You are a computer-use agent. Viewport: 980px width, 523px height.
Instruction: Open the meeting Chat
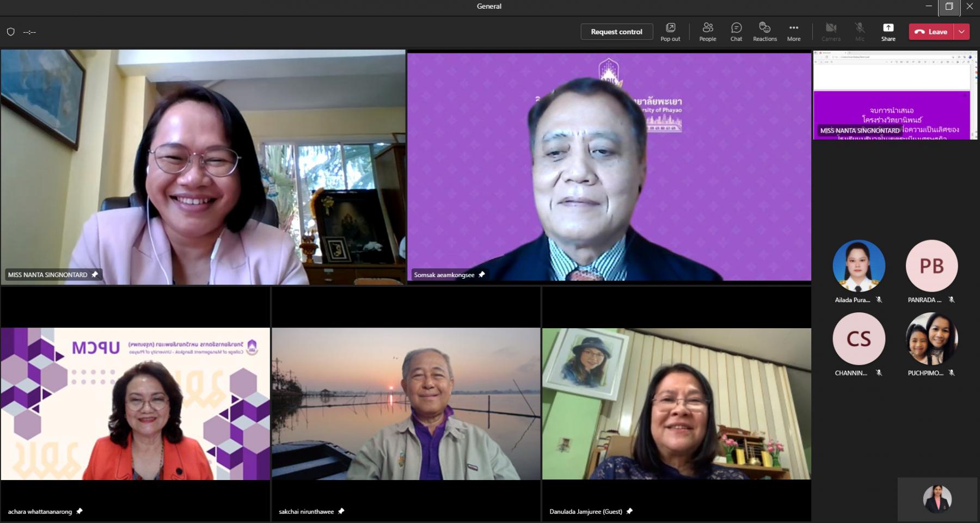click(x=736, y=32)
